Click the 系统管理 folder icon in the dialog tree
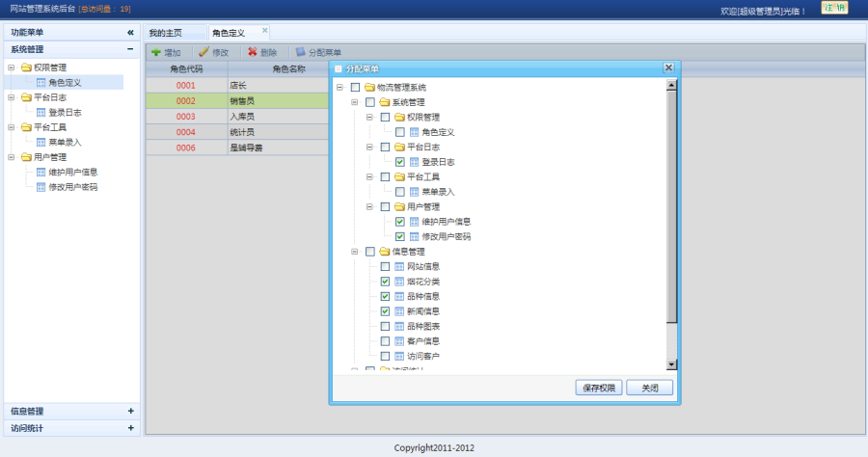 pyautogui.click(x=385, y=102)
